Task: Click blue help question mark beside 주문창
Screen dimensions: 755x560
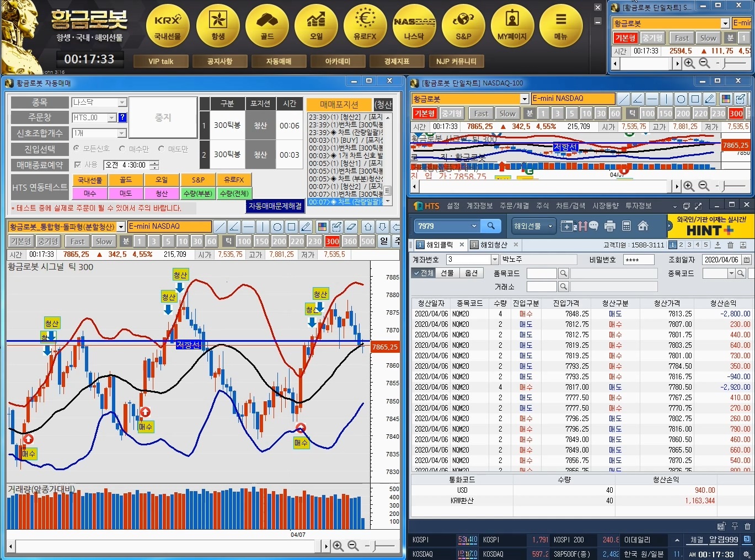Action: click(122, 117)
